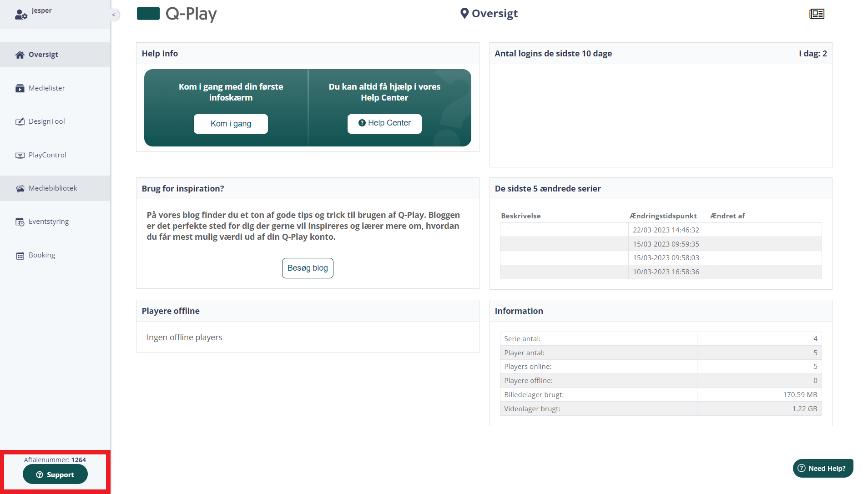The height and width of the screenshot is (494, 868).
Task: Click the Ingen offline players text
Action: click(184, 338)
